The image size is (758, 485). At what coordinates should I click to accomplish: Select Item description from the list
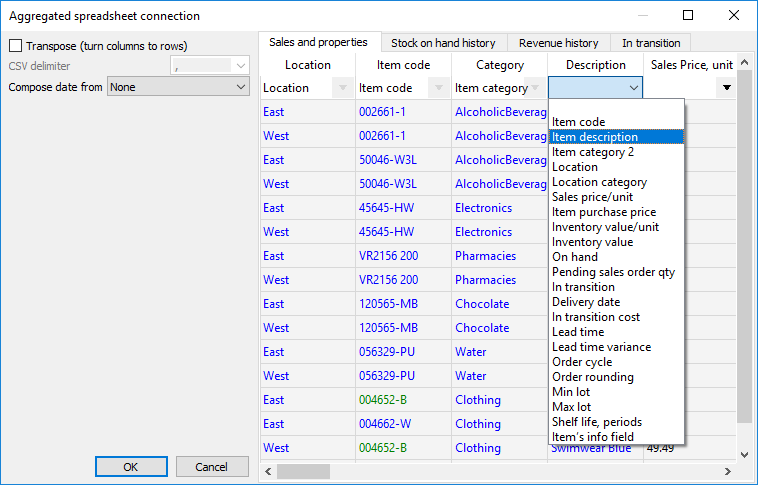594,137
